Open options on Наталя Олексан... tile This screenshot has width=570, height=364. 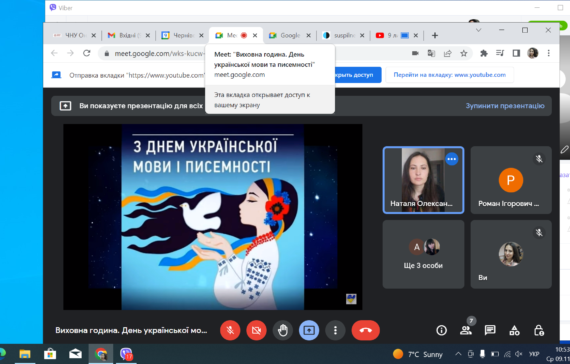tap(451, 159)
